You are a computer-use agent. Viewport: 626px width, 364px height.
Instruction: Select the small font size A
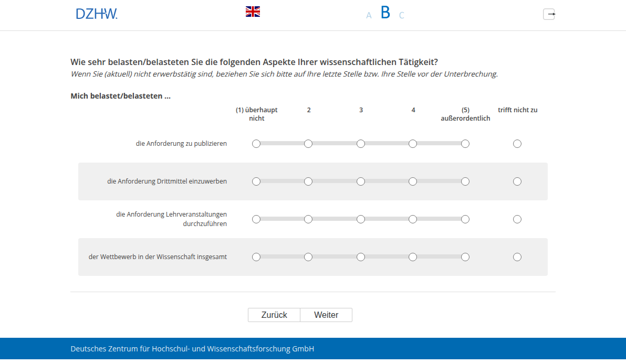coord(369,16)
